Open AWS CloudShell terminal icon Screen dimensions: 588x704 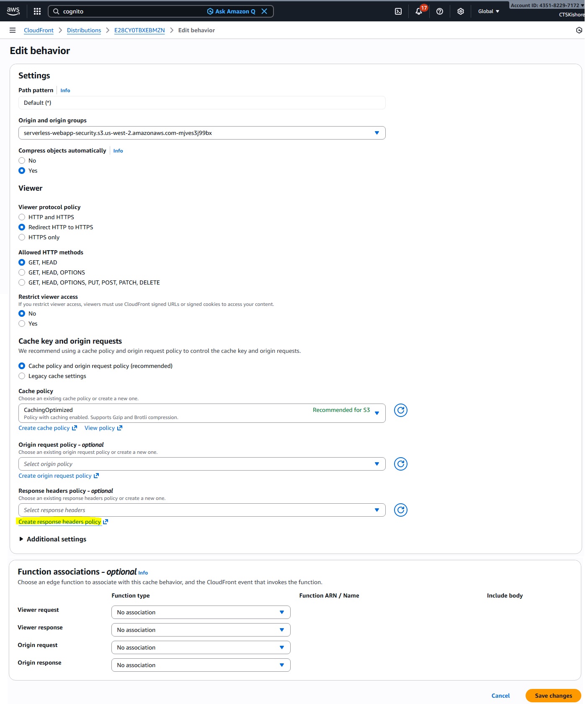click(398, 11)
